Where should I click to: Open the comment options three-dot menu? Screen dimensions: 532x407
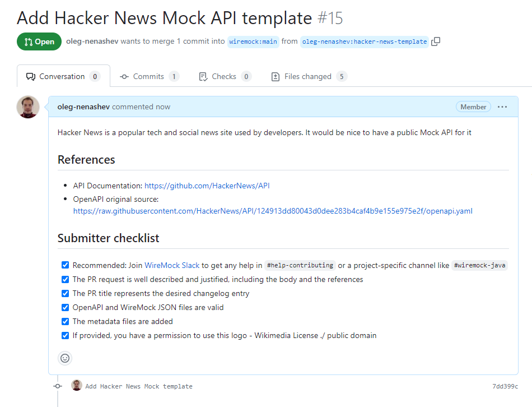tap(502, 107)
